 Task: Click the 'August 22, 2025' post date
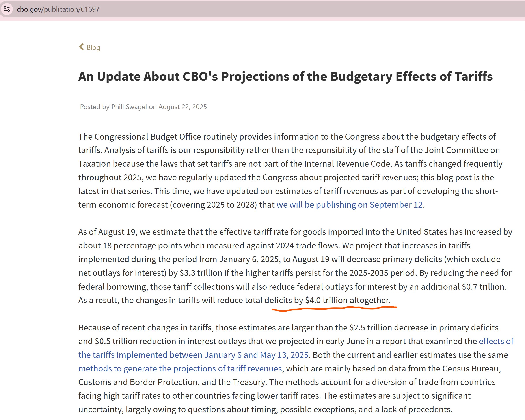(x=182, y=107)
